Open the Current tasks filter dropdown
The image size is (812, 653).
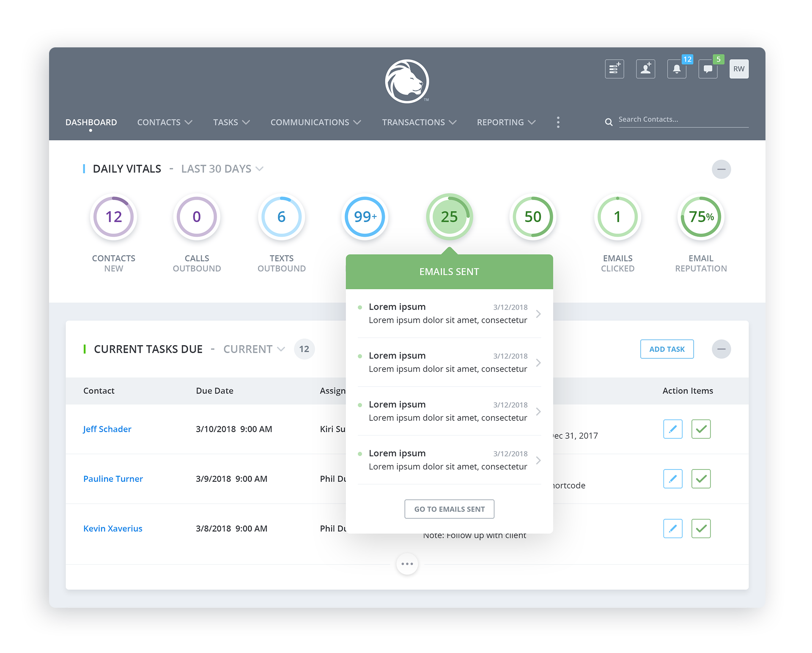pos(254,349)
